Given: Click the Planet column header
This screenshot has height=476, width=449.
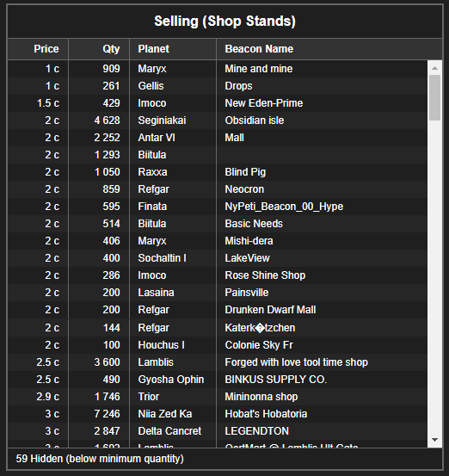Looking at the screenshot, I should pyautogui.click(x=173, y=49).
